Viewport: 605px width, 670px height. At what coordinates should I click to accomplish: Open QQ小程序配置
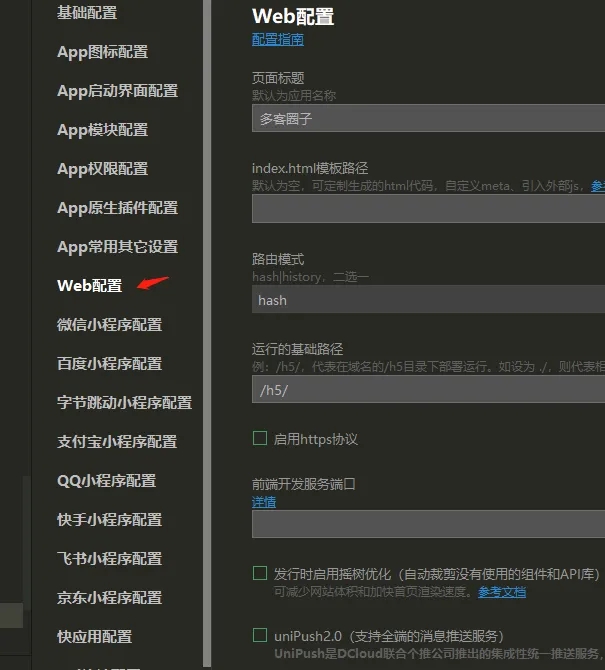pyautogui.click(x=106, y=481)
